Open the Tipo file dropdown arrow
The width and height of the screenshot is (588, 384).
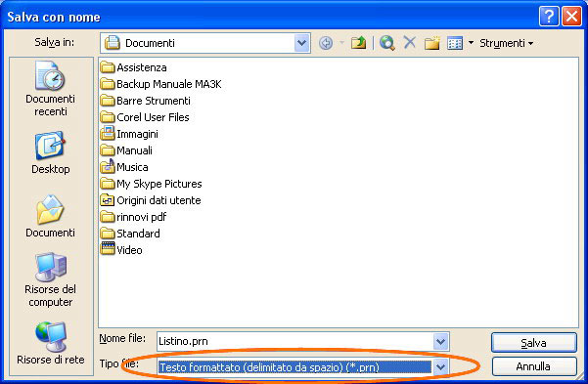tap(440, 367)
